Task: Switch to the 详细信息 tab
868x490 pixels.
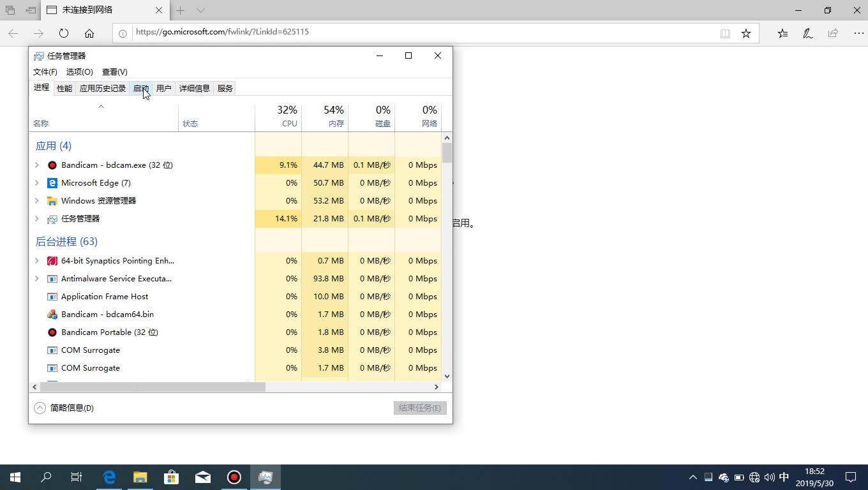Action: (195, 89)
